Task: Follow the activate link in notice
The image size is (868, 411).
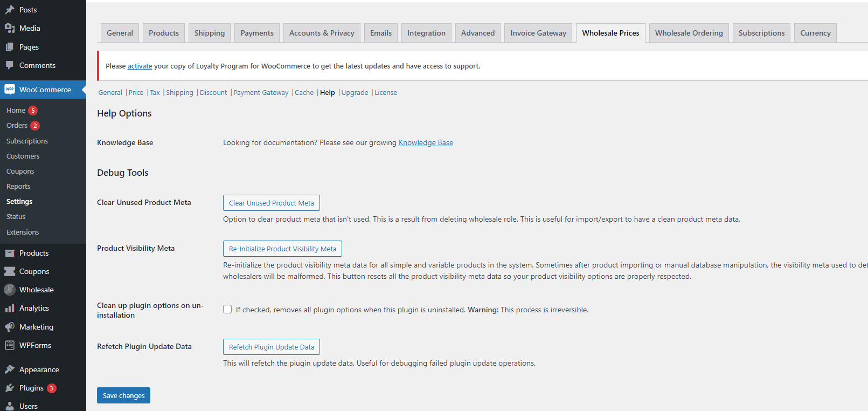Action: 140,66
